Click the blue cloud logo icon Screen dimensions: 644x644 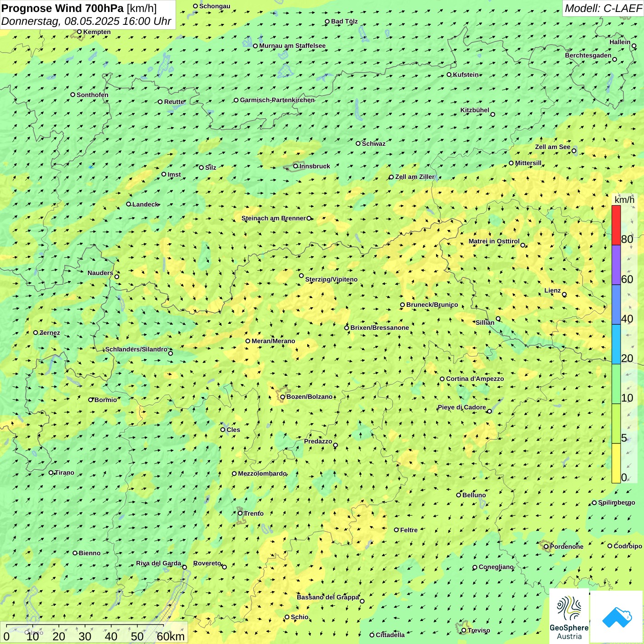click(617, 617)
